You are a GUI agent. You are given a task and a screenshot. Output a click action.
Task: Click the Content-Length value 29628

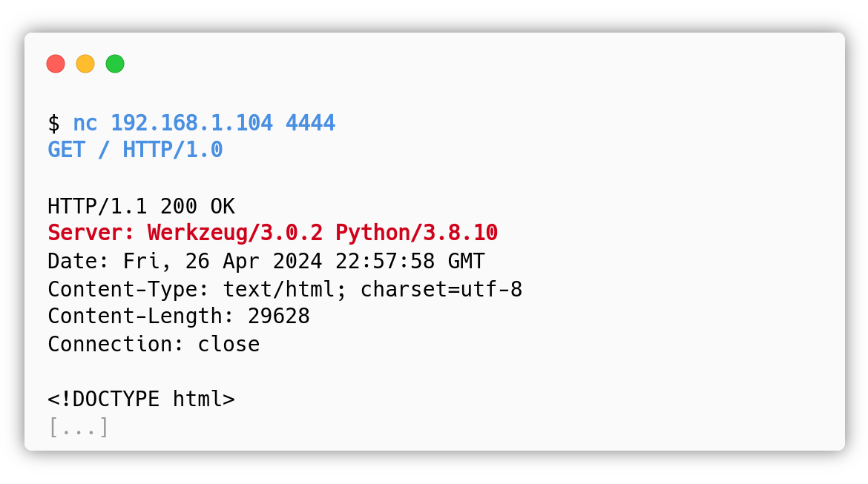click(x=278, y=316)
